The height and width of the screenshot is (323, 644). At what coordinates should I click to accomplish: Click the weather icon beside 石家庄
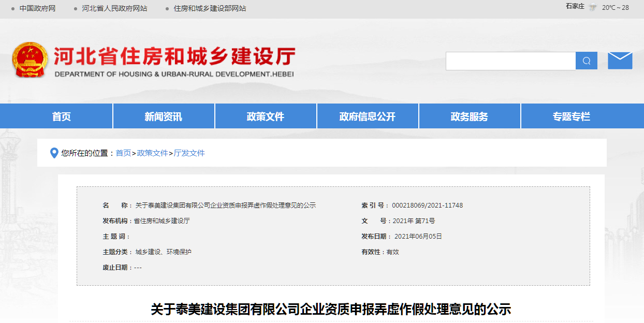(592, 7)
